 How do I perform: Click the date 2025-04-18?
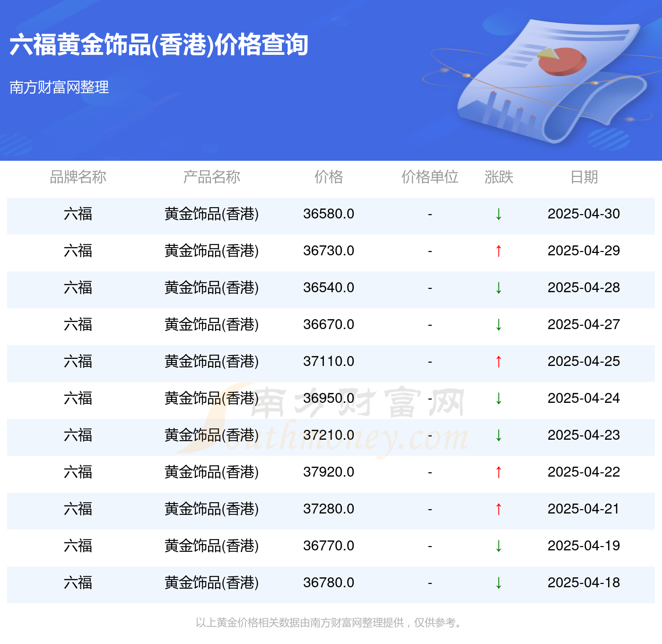click(x=584, y=583)
